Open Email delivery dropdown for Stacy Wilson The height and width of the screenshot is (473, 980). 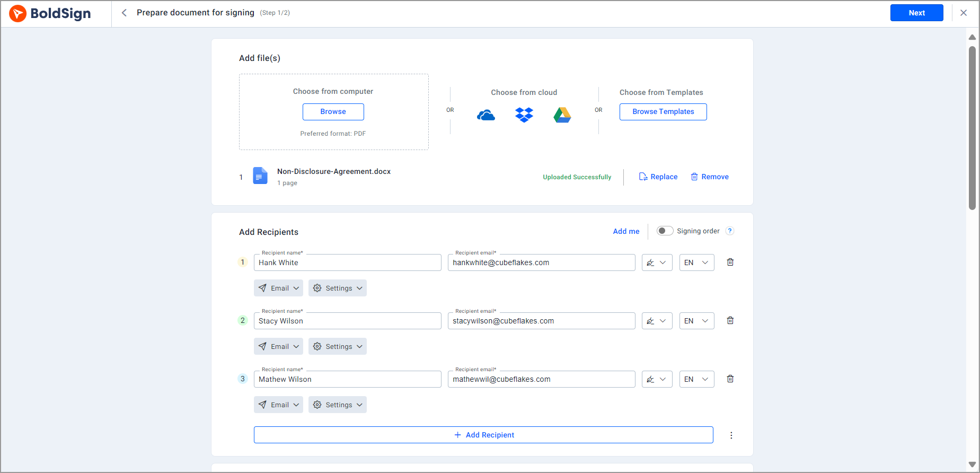click(278, 346)
